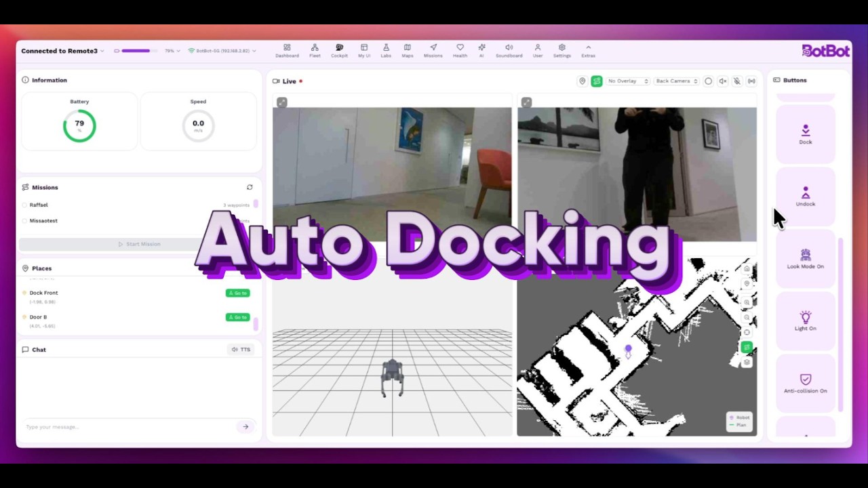Image resolution: width=868 pixels, height=488 pixels.
Task: Click the broadcast signal icon in Live toolbar
Action: click(x=751, y=81)
